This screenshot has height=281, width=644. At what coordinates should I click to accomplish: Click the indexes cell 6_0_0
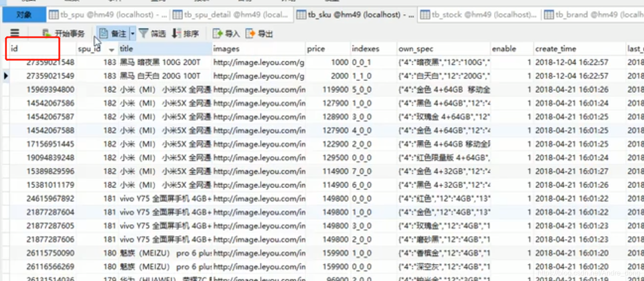(x=373, y=185)
